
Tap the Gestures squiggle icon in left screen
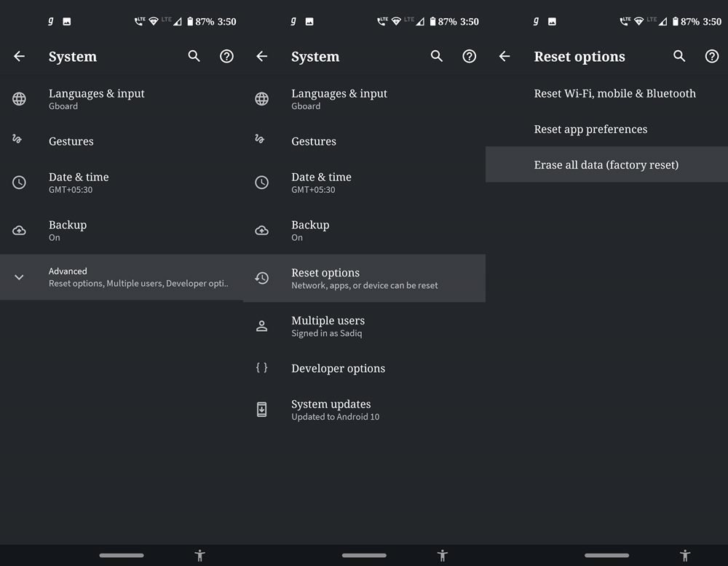(17, 139)
